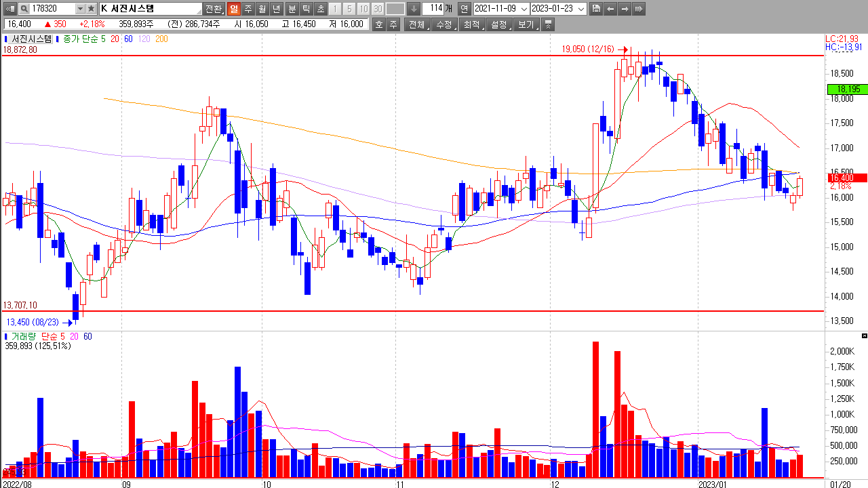The image size is (868, 488).
Task: Click the red 16,400 current price tag
Action: (x=847, y=178)
